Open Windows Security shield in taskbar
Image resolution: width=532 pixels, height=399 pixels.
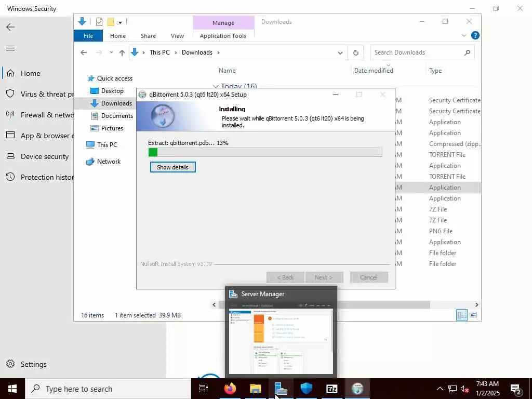(x=306, y=389)
